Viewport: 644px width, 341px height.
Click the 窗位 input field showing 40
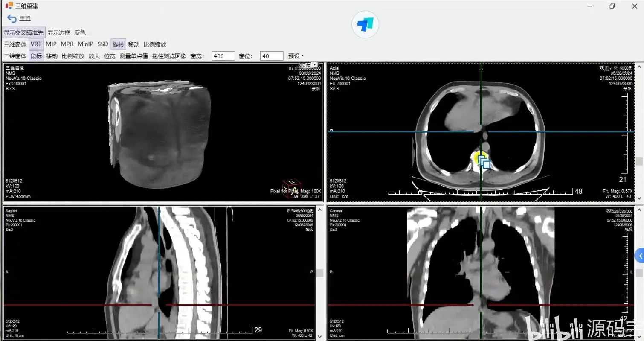(272, 56)
